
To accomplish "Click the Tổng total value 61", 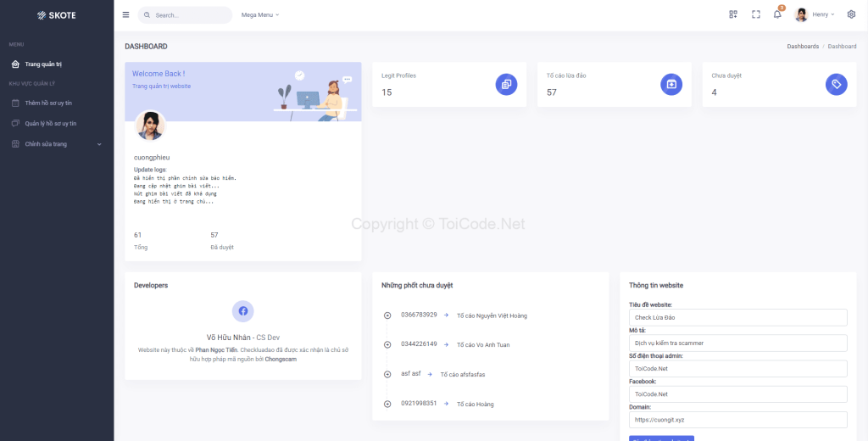I will tap(138, 235).
